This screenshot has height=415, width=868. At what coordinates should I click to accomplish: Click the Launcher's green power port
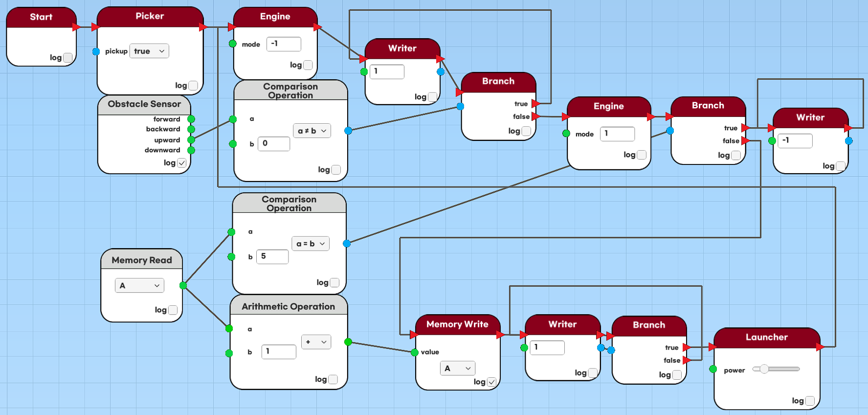(713, 369)
